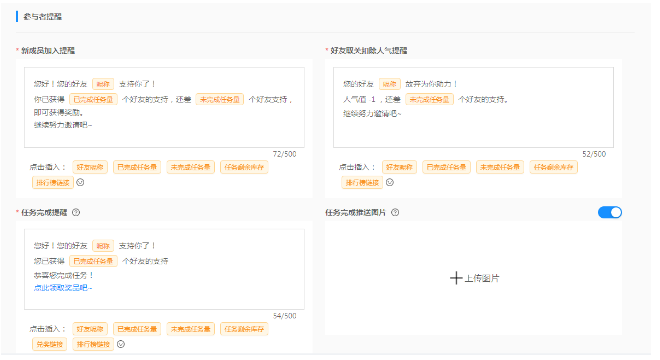Click the emoji icon under 任务完成提醒 editor
Viewport: 660px width, 360px height.
pos(121,344)
